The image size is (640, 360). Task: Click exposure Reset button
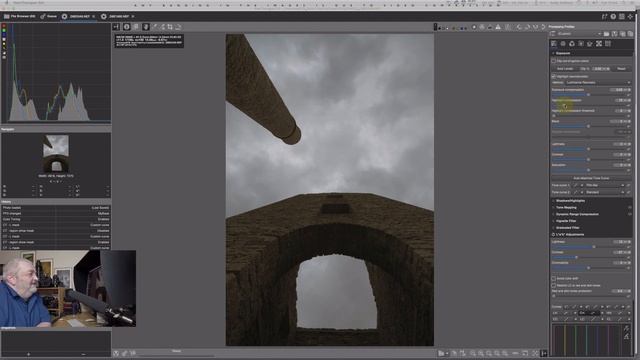(622, 69)
